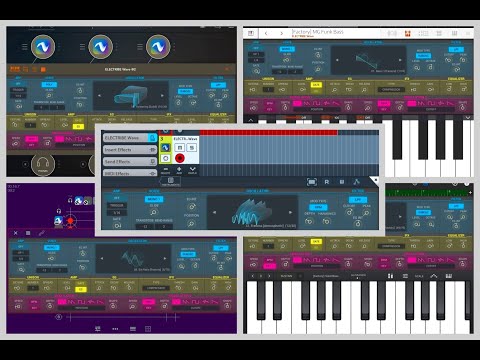The image size is (480, 360).
Task: Click Duplicate track icon in center panel
Action: (192, 171)
